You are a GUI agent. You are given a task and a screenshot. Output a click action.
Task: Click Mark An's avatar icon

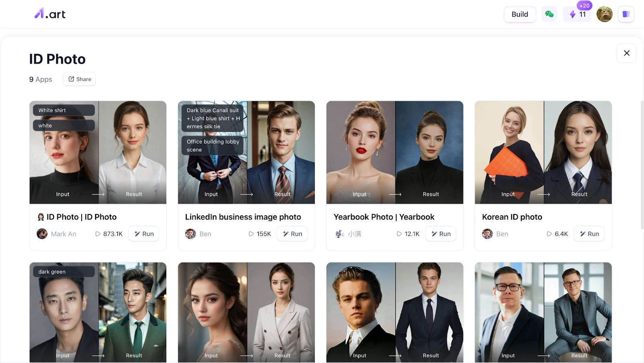[x=42, y=234]
